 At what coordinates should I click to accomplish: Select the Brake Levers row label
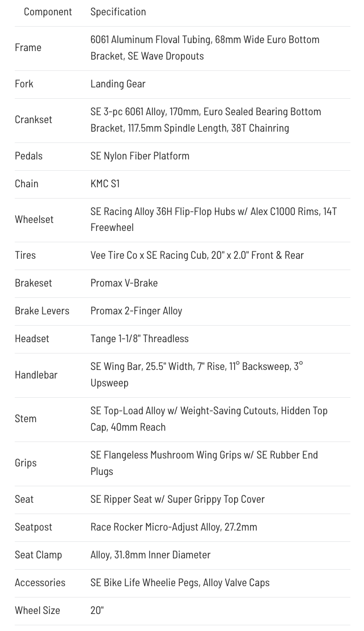point(42,311)
